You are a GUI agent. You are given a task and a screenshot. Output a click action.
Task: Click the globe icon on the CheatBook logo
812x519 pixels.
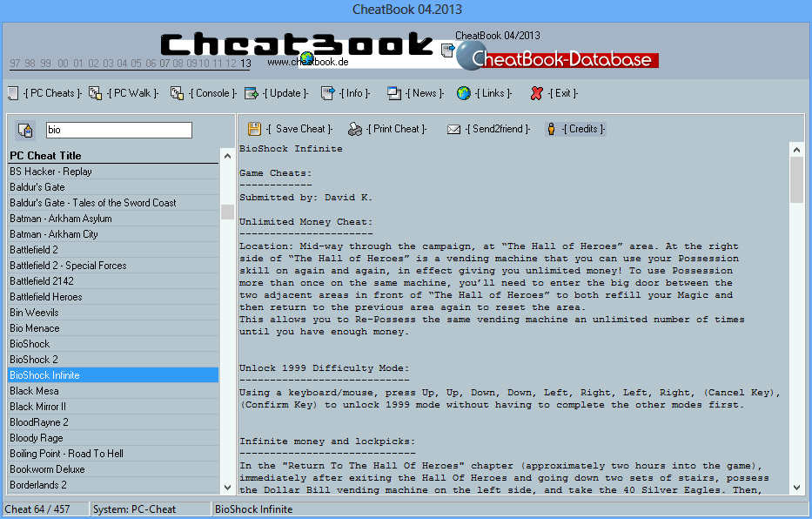(306, 57)
